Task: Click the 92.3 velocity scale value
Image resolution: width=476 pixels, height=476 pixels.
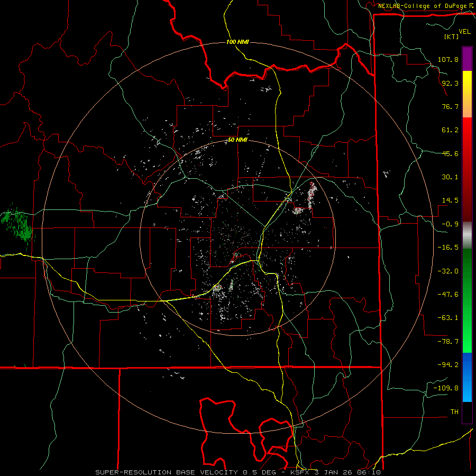Action: (450, 83)
